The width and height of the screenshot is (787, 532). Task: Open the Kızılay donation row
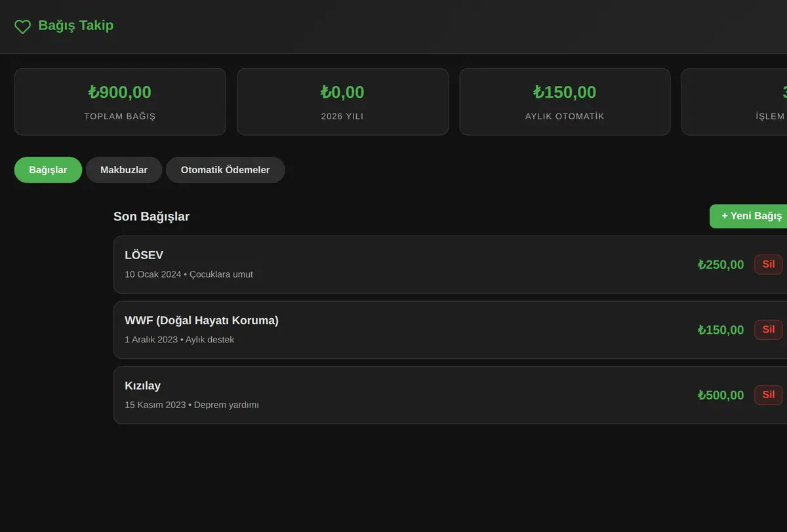450,395
